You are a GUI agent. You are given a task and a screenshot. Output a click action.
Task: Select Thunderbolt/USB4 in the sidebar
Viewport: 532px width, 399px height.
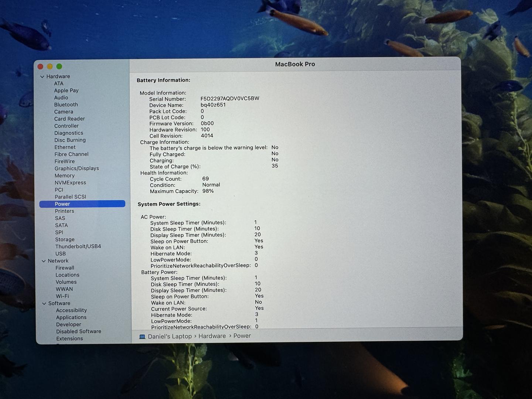click(x=78, y=246)
